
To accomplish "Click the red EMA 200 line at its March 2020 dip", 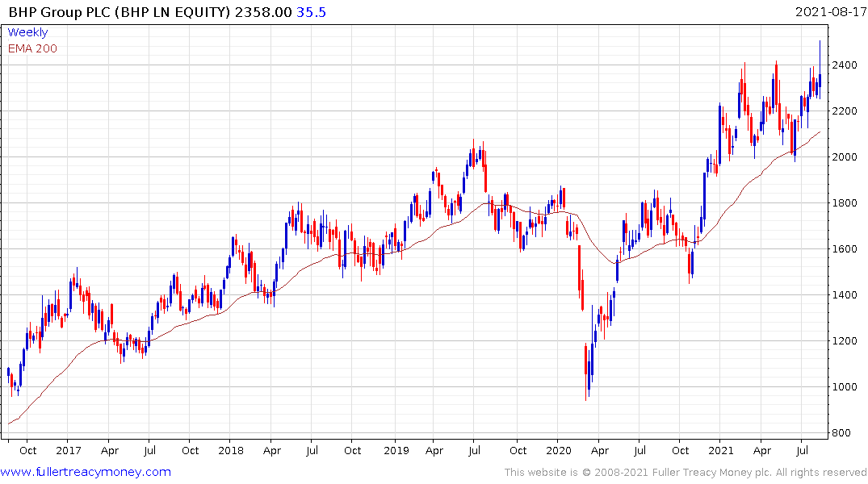I will (x=614, y=262).
